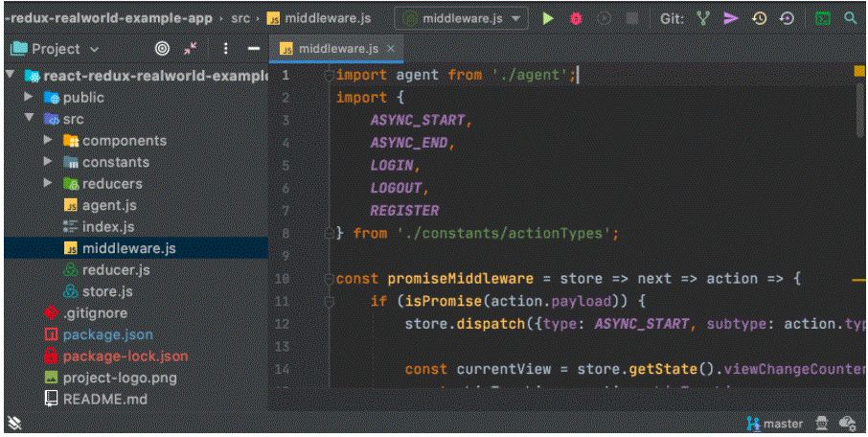The image size is (868, 437).
Task: Select opened file with the target icon
Action: click(x=162, y=48)
